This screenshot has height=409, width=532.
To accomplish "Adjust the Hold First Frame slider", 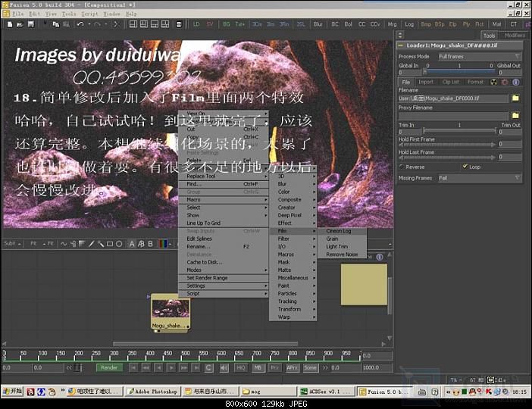I will point(447,145).
